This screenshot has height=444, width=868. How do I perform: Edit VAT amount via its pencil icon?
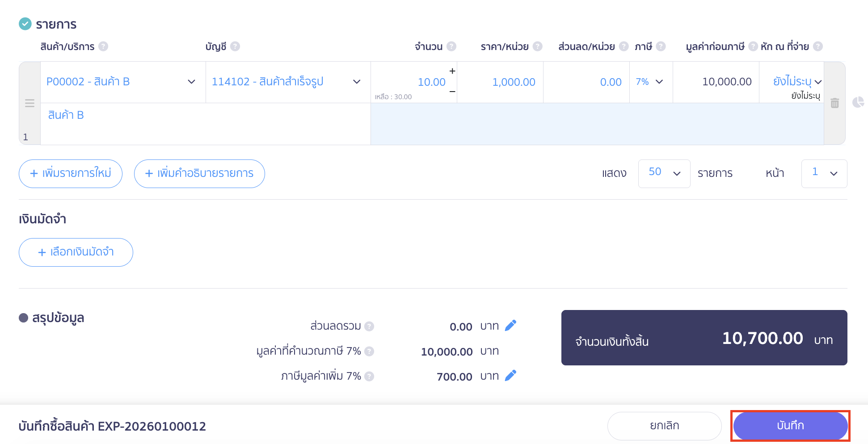(x=511, y=375)
